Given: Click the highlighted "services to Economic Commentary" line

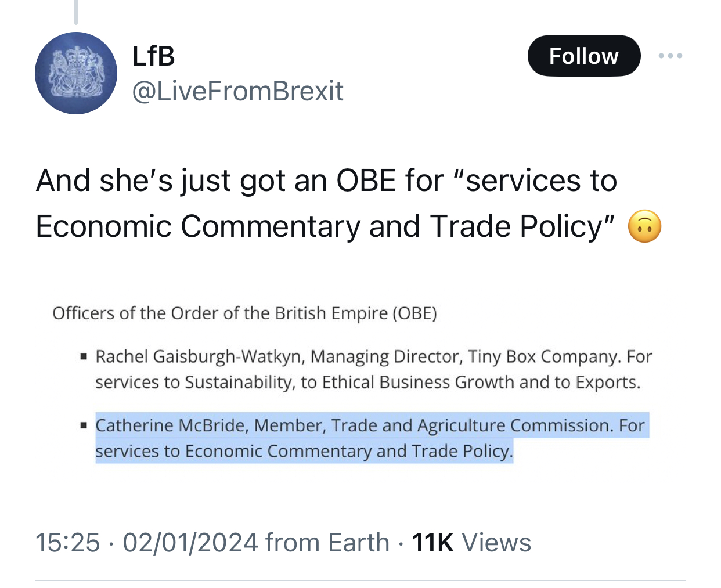Looking at the screenshot, I should click(304, 452).
